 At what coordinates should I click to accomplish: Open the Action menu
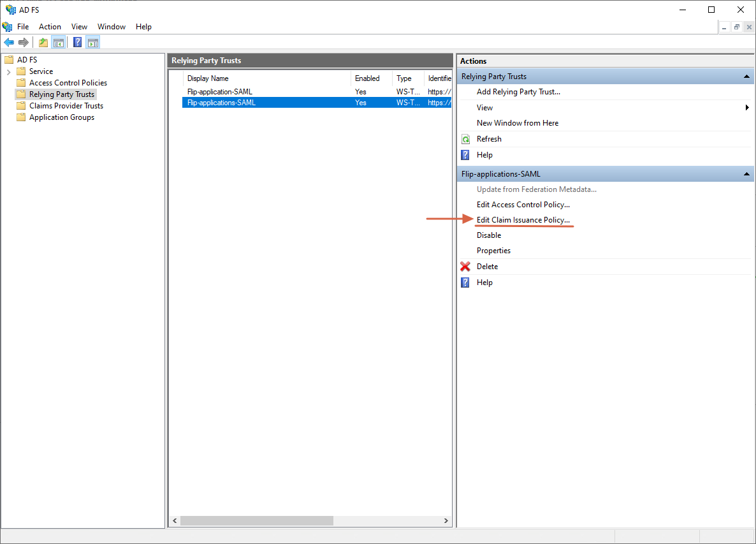point(50,27)
